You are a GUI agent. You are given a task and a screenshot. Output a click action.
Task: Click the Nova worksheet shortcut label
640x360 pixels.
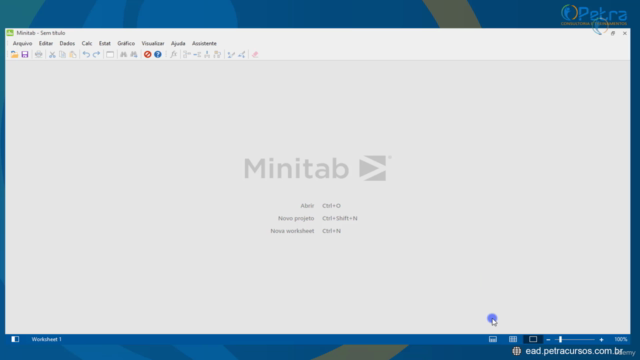point(292,231)
